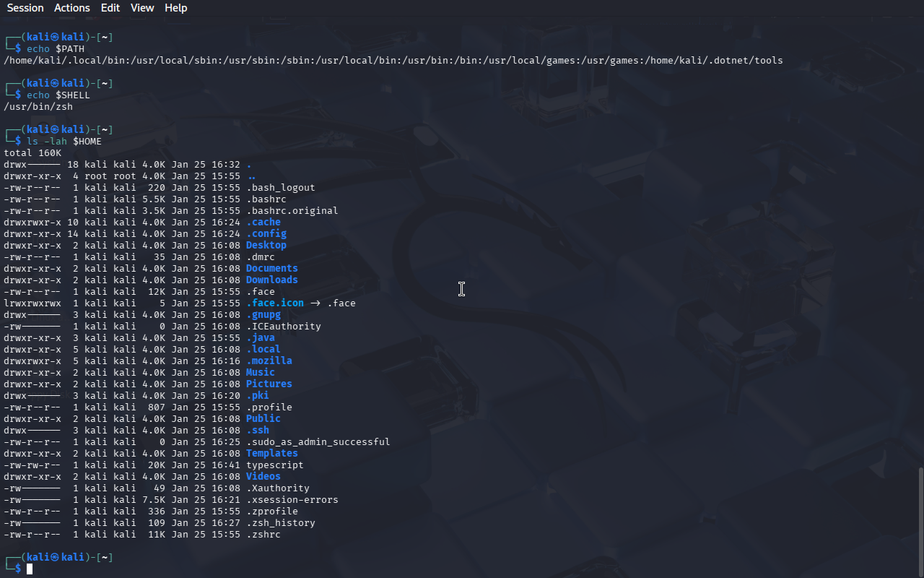Open the Actions menu
The width and height of the screenshot is (924, 578).
pyautogui.click(x=72, y=8)
